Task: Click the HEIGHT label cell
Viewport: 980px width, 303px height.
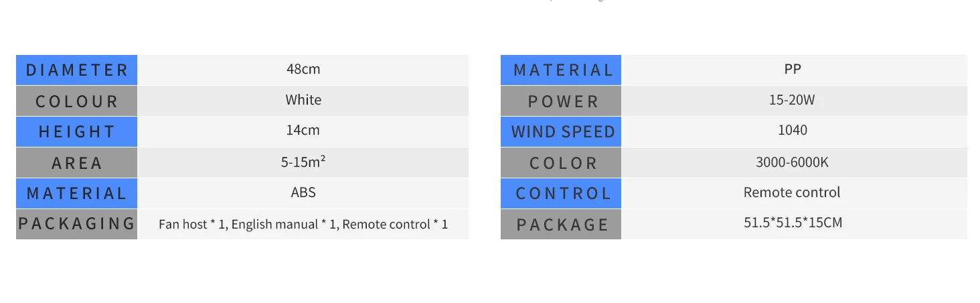Action: 76,131
